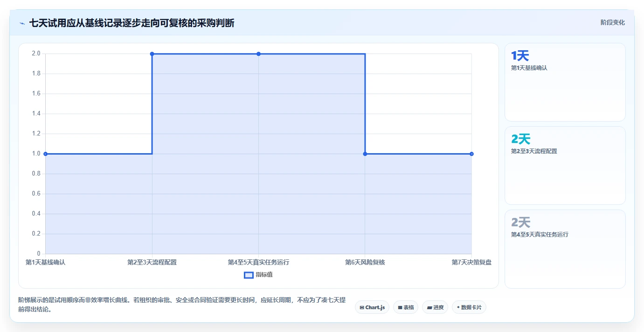Viewport: 644px width, 332px height.
Task: Click the 第2至3天流程配置 x-axis label
Action: coord(152,262)
